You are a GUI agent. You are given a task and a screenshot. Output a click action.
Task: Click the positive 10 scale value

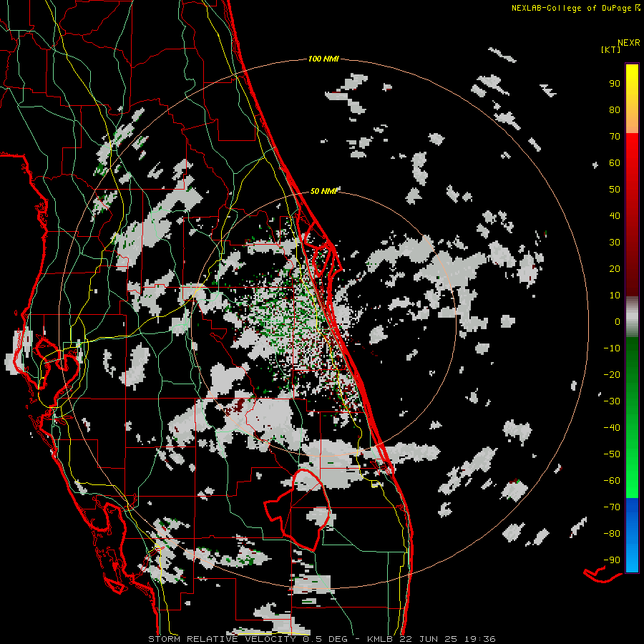[615, 296]
